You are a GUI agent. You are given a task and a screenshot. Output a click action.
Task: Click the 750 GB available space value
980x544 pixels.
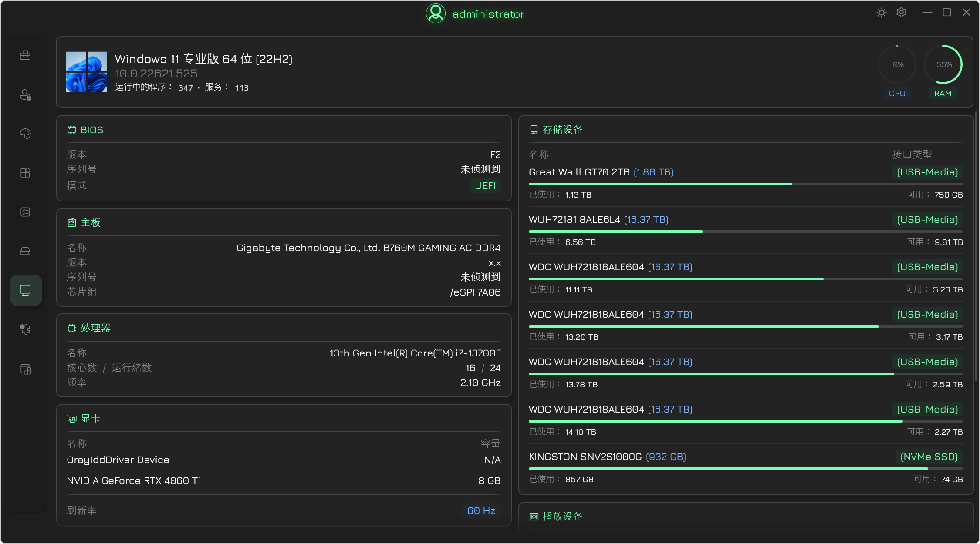pyautogui.click(x=948, y=195)
